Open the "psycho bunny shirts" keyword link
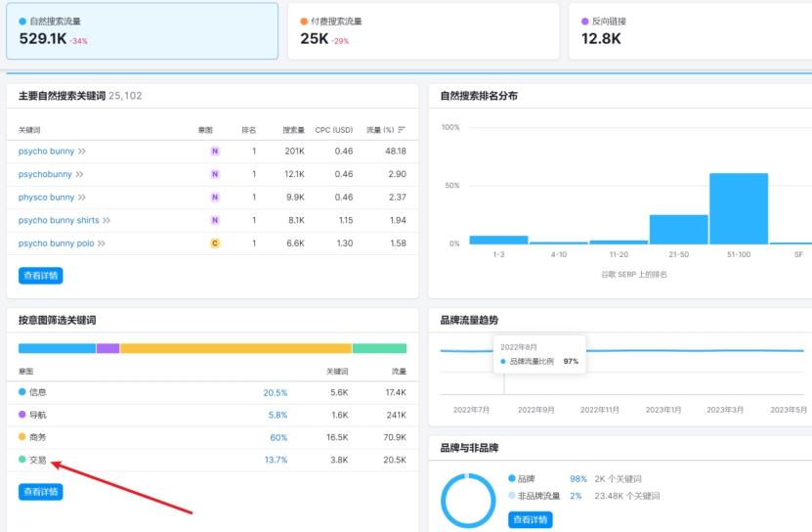This screenshot has height=532, width=812. pos(59,220)
